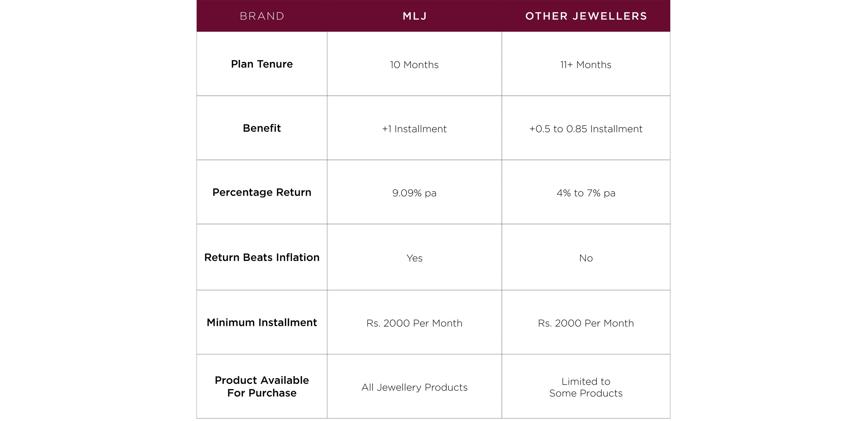Select the Return Beats Inflation label
868x421 pixels.
(262, 257)
